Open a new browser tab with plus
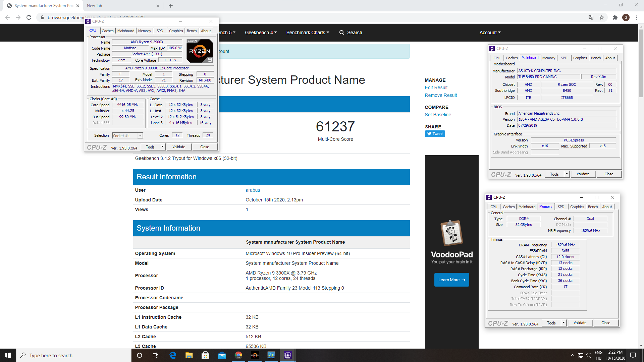 (x=171, y=6)
